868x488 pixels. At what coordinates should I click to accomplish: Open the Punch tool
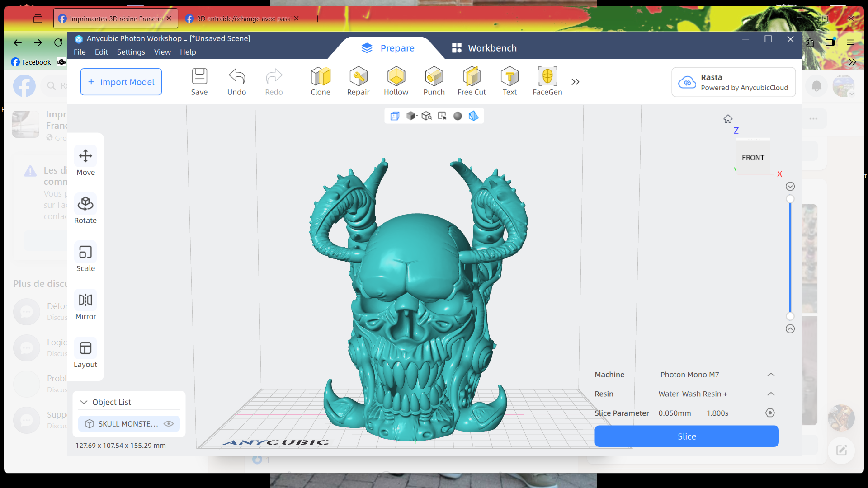tap(434, 81)
